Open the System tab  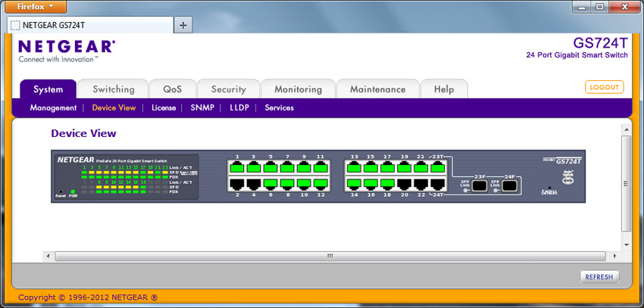click(x=48, y=89)
